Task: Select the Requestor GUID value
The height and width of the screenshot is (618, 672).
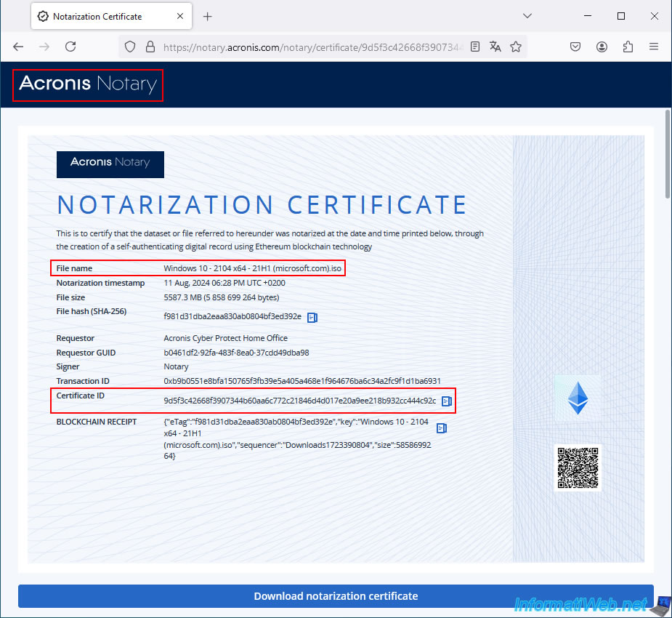Action: (236, 353)
